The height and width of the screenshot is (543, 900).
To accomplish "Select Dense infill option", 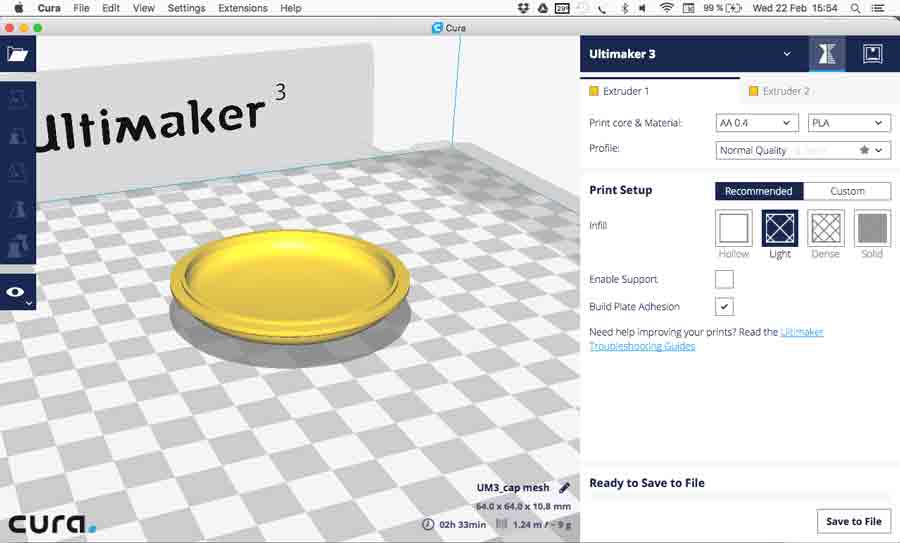I will [x=826, y=228].
